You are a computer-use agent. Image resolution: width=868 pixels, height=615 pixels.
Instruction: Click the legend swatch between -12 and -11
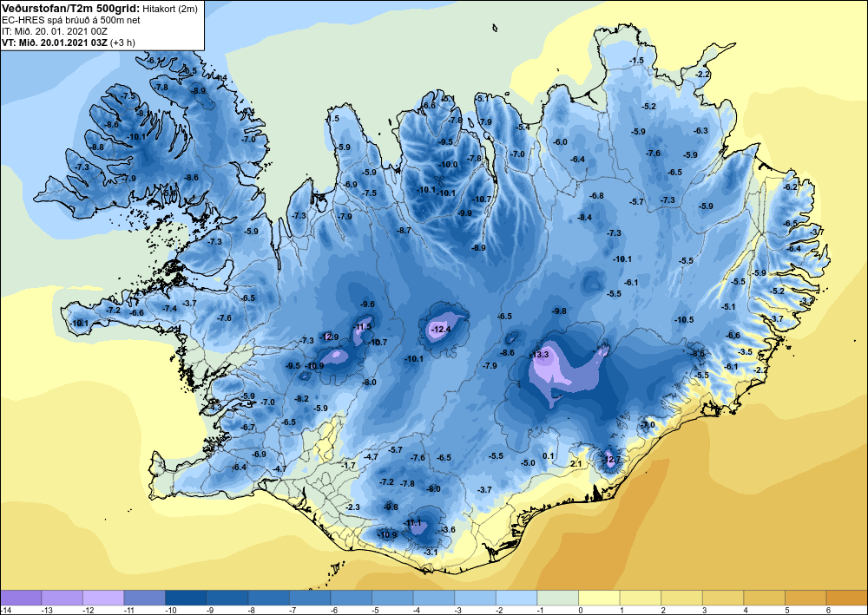tap(103, 598)
